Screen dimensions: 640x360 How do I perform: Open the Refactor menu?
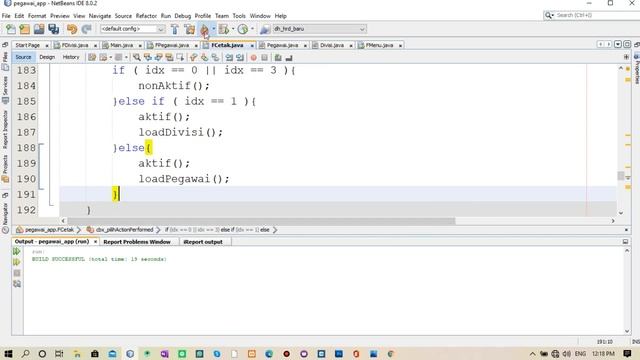(146, 16)
